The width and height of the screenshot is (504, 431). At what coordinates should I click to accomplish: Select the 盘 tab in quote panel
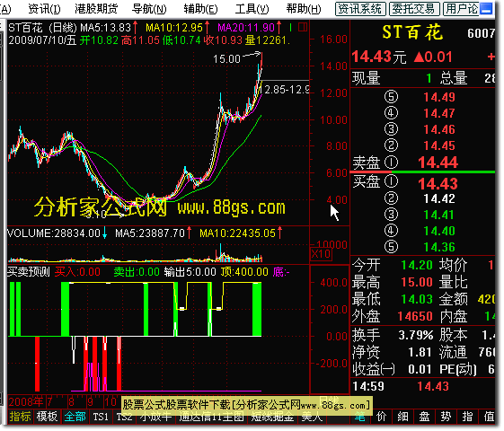click(424, 417)
